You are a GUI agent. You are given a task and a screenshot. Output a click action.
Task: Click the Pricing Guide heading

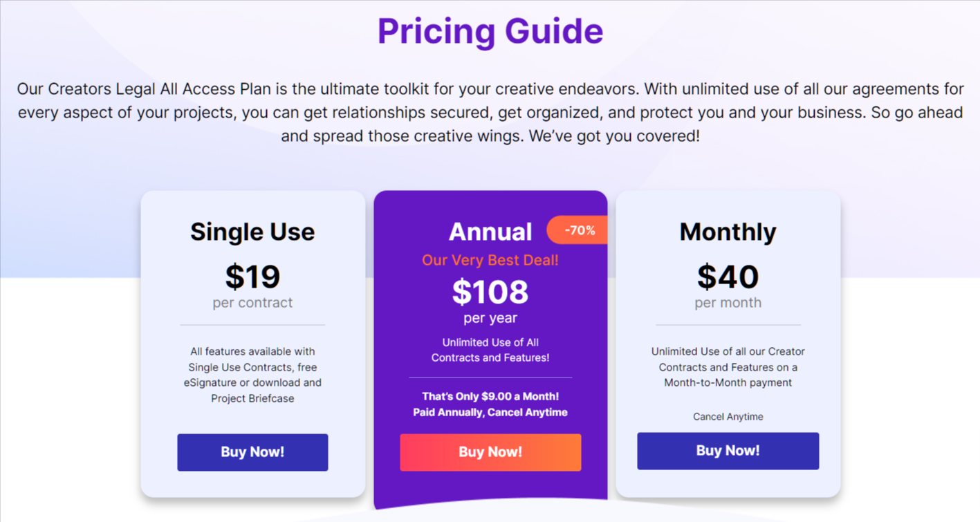(x=490, y=31)
